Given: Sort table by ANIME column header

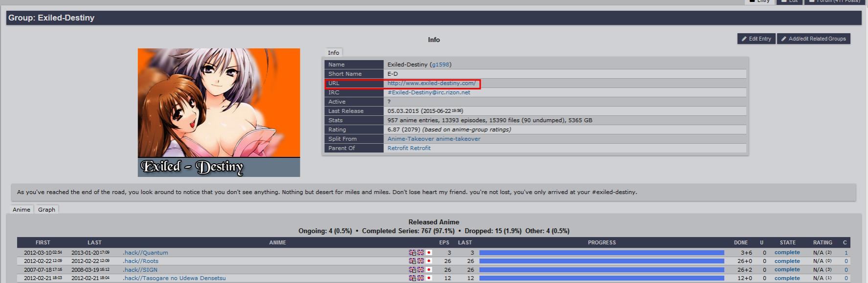Looking at the screenshot, I should tap(277, 242).
